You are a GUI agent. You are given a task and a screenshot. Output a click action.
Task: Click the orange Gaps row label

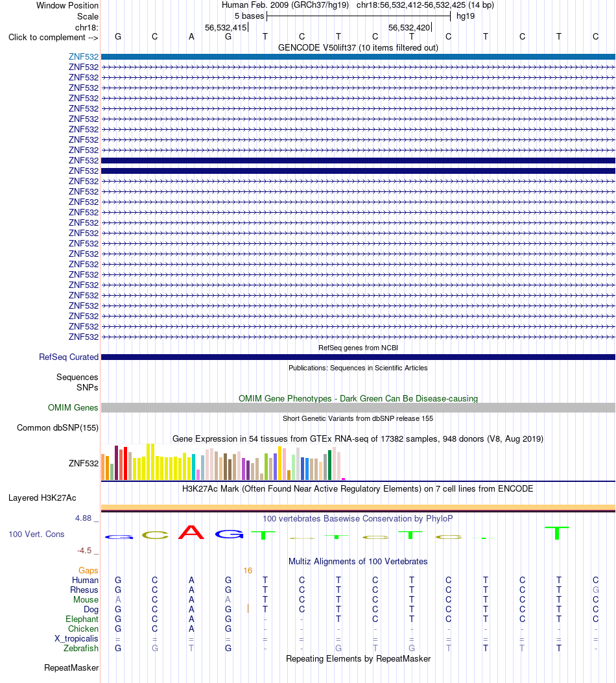coord(88,571)
